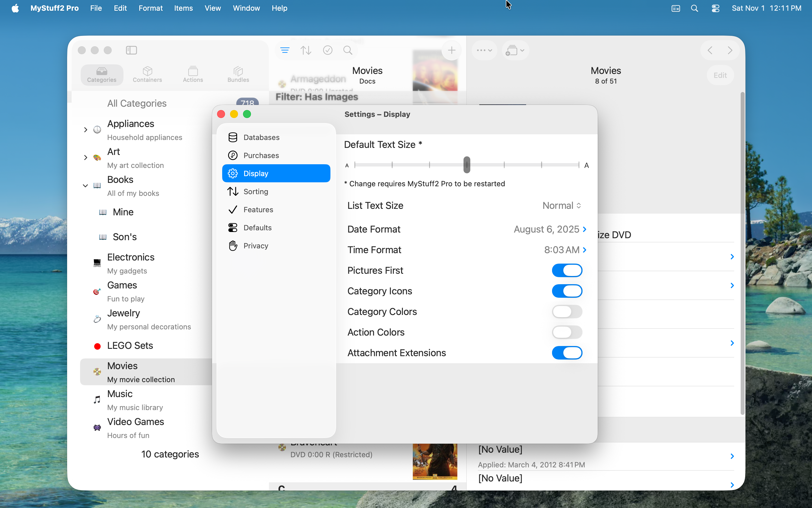
Task: Click large A at slider end
Action: click(x=586, y=165)
